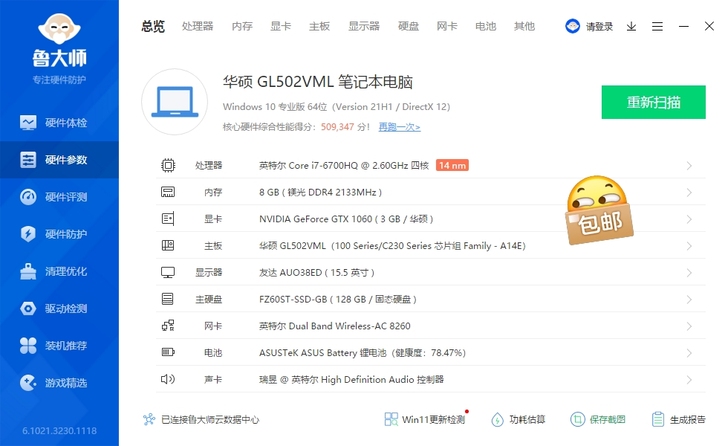Click the 14 nm badge
The height and width of the screenshot is (446, 728).
pyautogui.click(x=452, y=165)
